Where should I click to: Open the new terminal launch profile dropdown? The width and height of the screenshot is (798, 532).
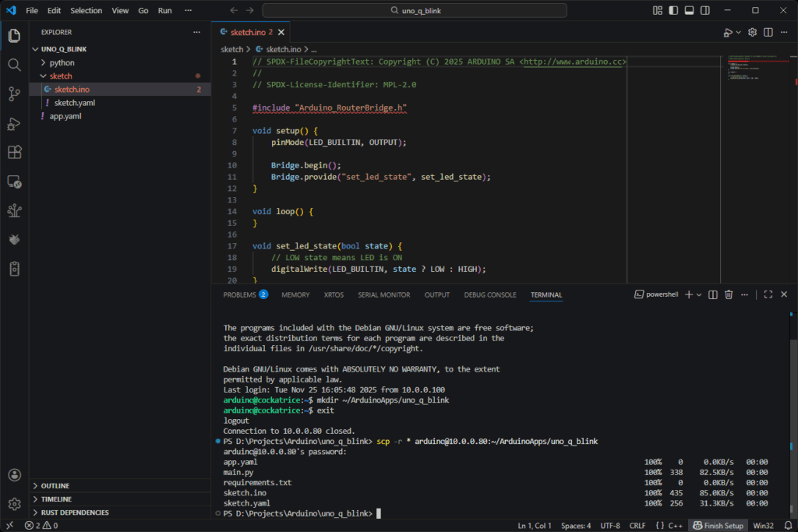699,294
